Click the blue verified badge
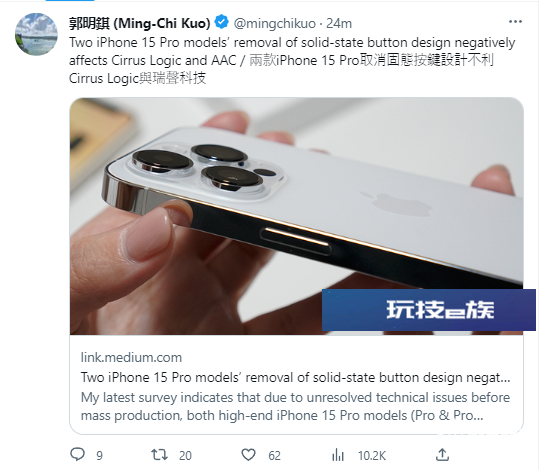The height and width of the screenshot is (470, 539). tap(222, 22)
